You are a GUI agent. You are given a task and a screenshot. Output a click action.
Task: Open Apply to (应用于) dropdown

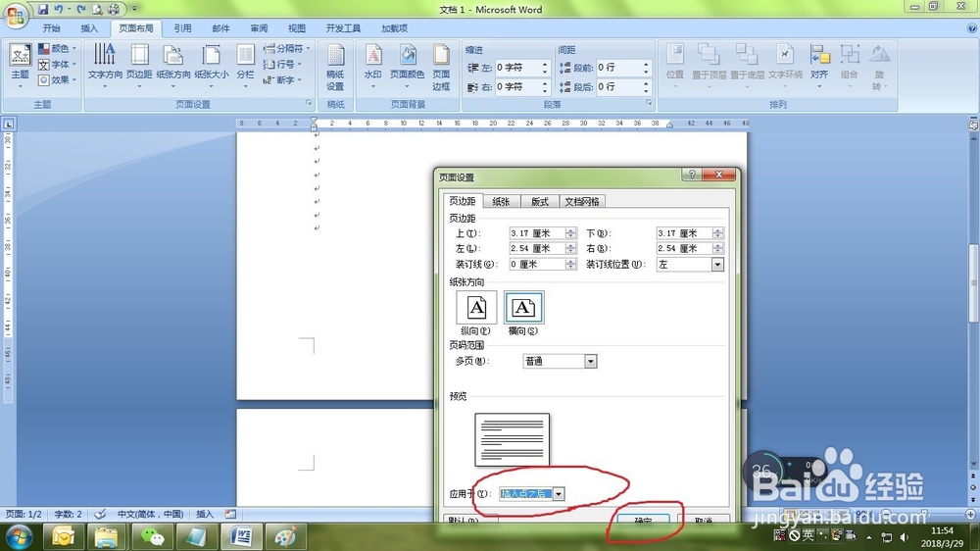(x=559, y=494)
